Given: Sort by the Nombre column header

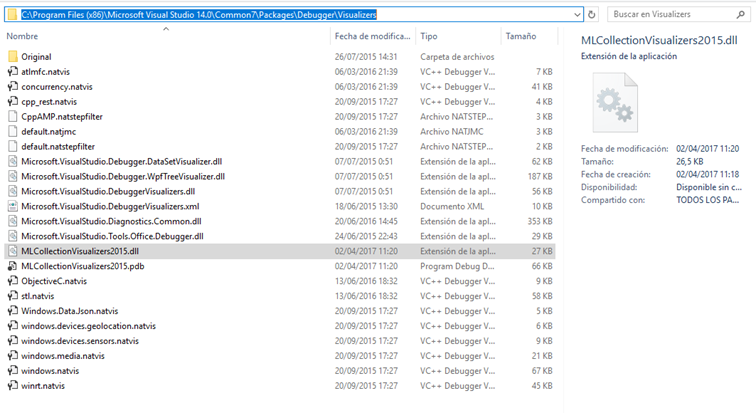Looking at the screenshot, I should (x=22, y=36).
